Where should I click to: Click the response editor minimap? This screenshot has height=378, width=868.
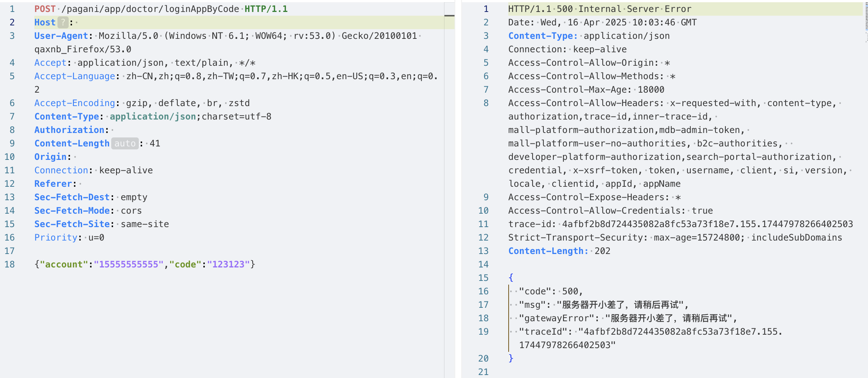[866, 22]
